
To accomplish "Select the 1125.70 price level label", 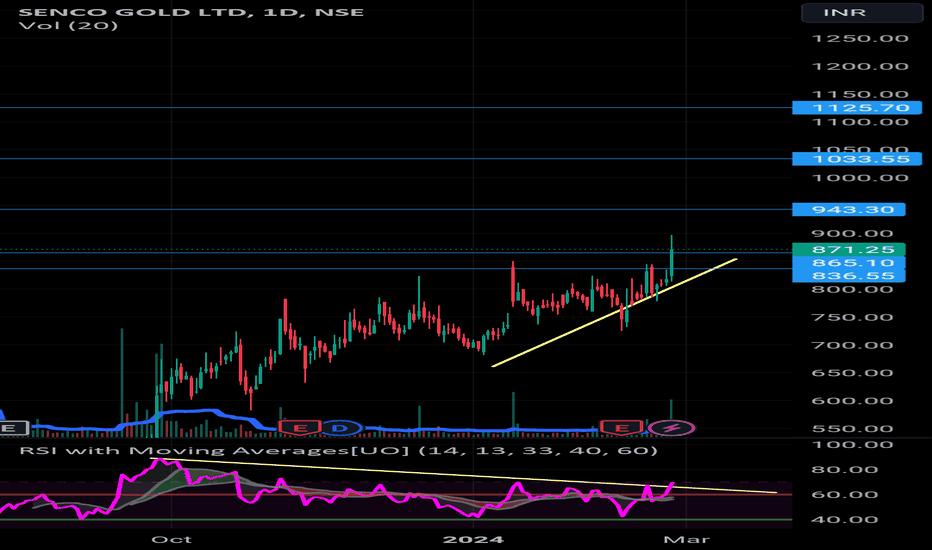I will click(857, 108).
